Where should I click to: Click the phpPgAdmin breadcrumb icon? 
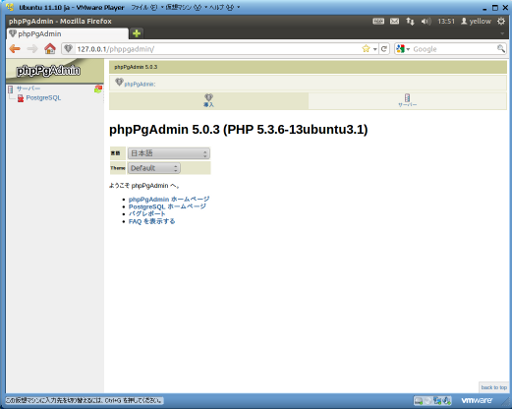119,82
